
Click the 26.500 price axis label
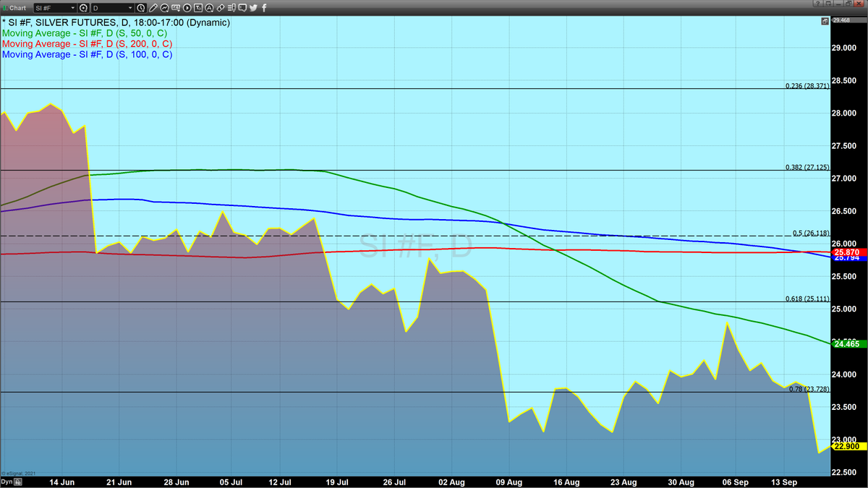[845, 211]
